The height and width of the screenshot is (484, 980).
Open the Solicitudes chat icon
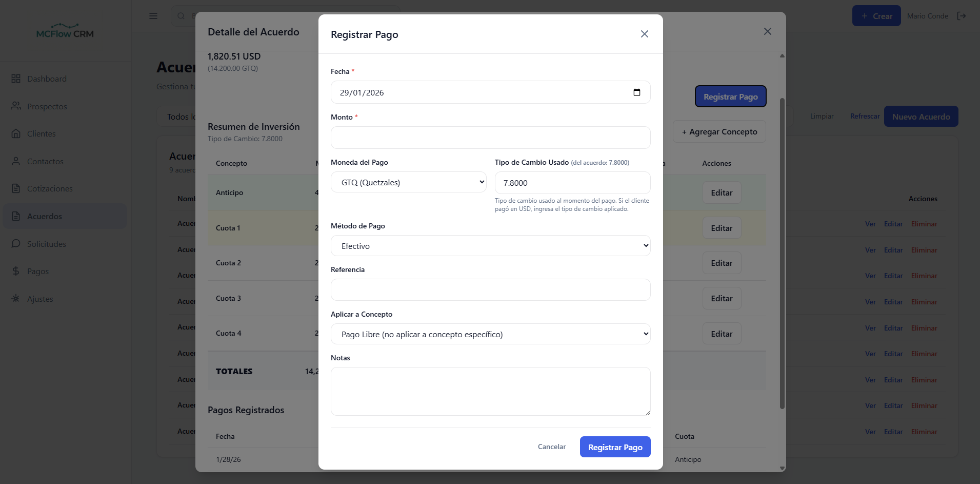click(16, 243)
